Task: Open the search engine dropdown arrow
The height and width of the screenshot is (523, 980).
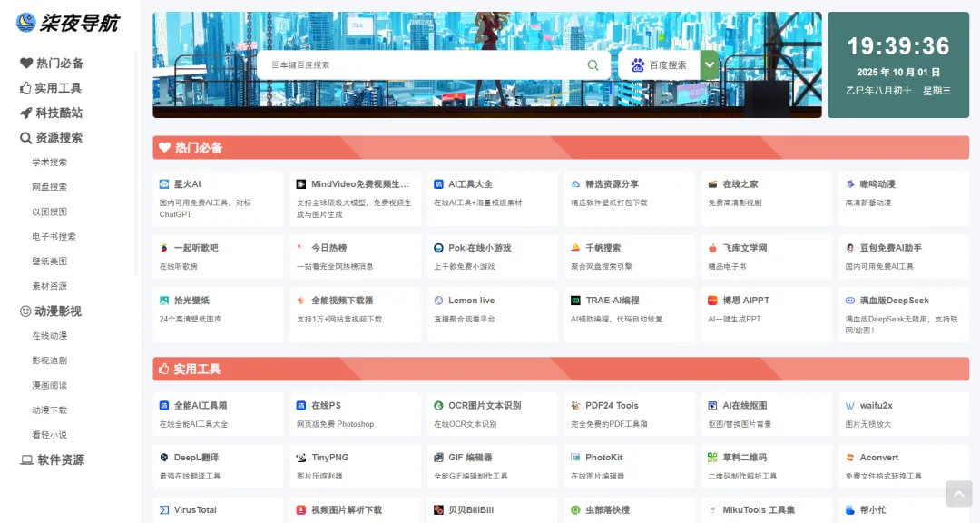Action: click(710, 65)
